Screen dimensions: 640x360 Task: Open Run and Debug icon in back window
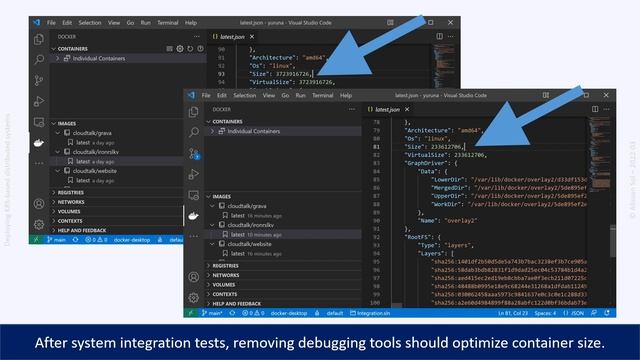click(39, 101)
